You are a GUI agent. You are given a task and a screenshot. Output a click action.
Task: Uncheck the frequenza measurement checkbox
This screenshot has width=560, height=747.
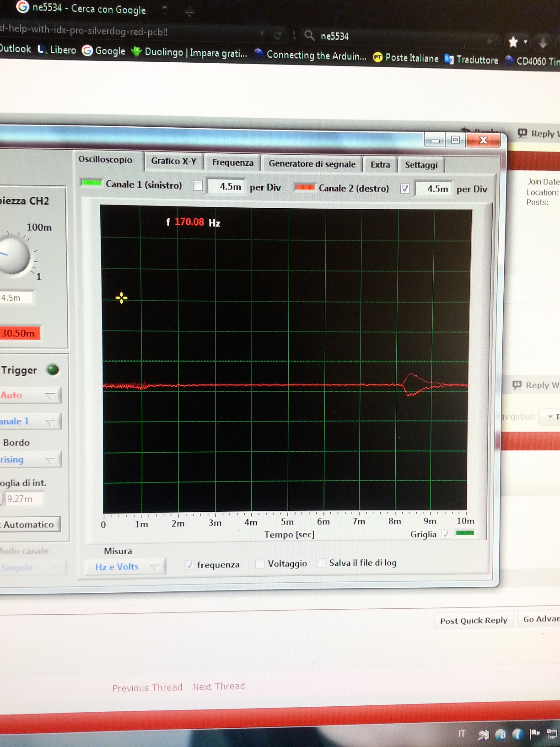189,565
